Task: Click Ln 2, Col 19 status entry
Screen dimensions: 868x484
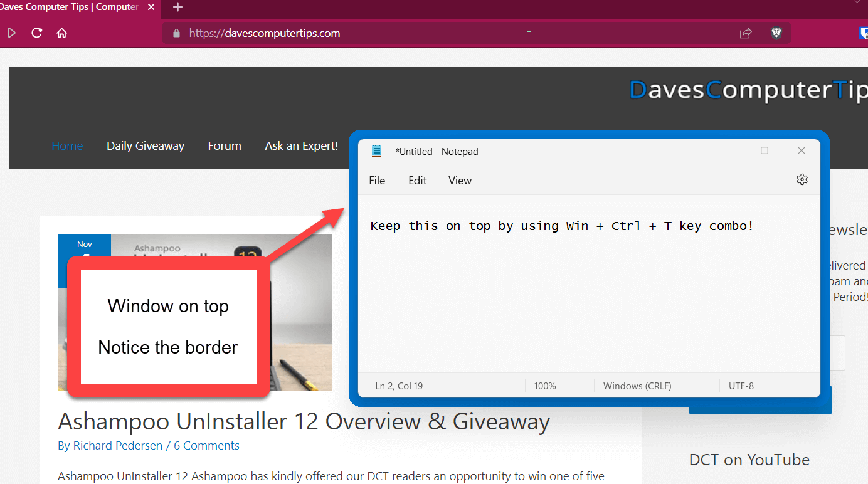Action: coord(399,386)
